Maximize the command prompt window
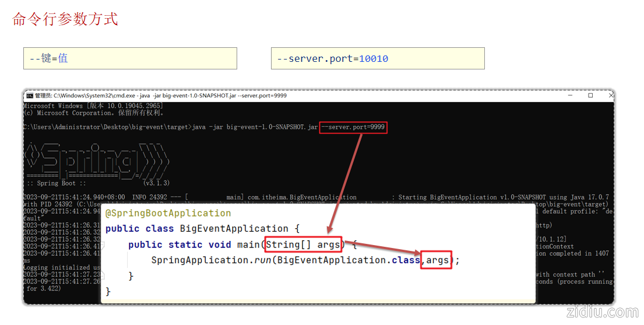 [590, 96]
